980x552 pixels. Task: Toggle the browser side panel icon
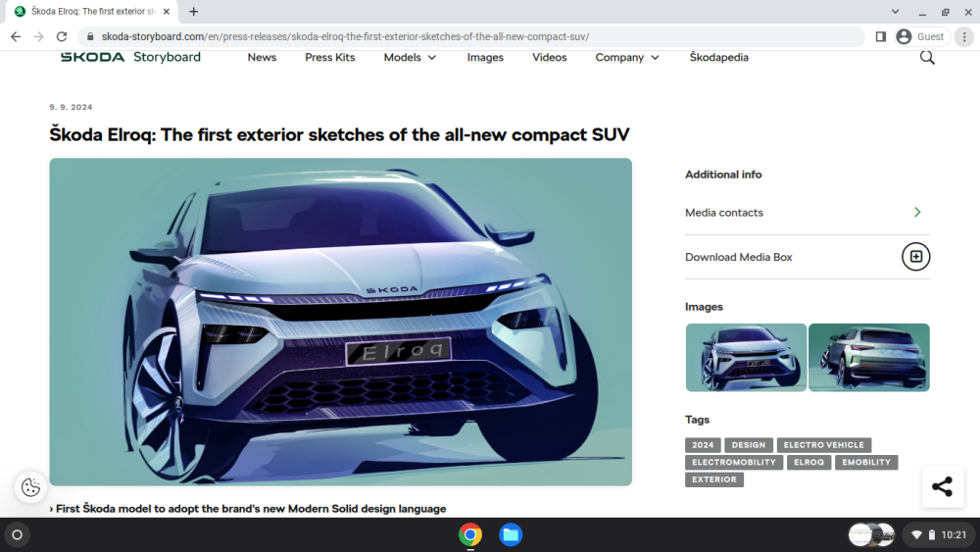point(880,37)
